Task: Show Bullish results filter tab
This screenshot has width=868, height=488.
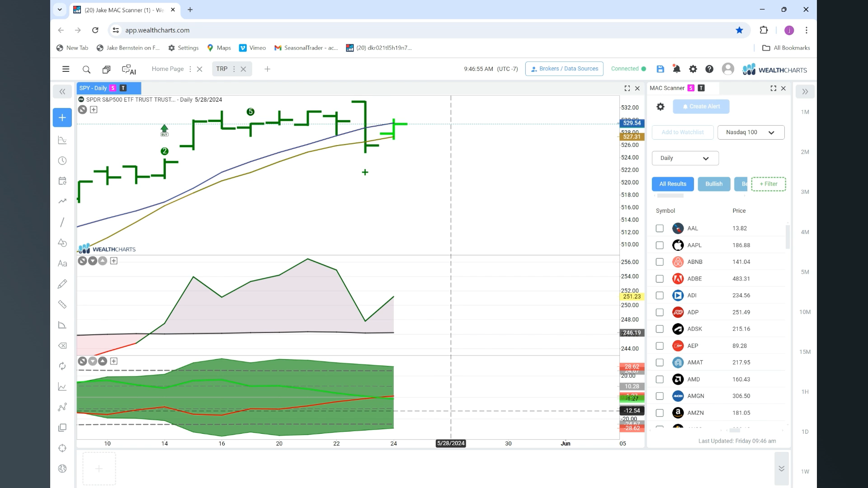Action: point(714,184)
